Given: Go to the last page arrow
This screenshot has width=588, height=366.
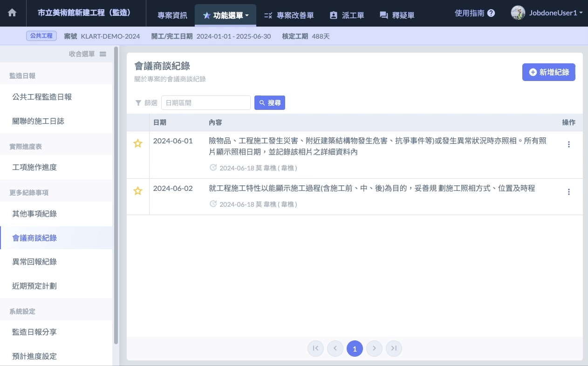Looking at the screenshot, I should point(394,348).
